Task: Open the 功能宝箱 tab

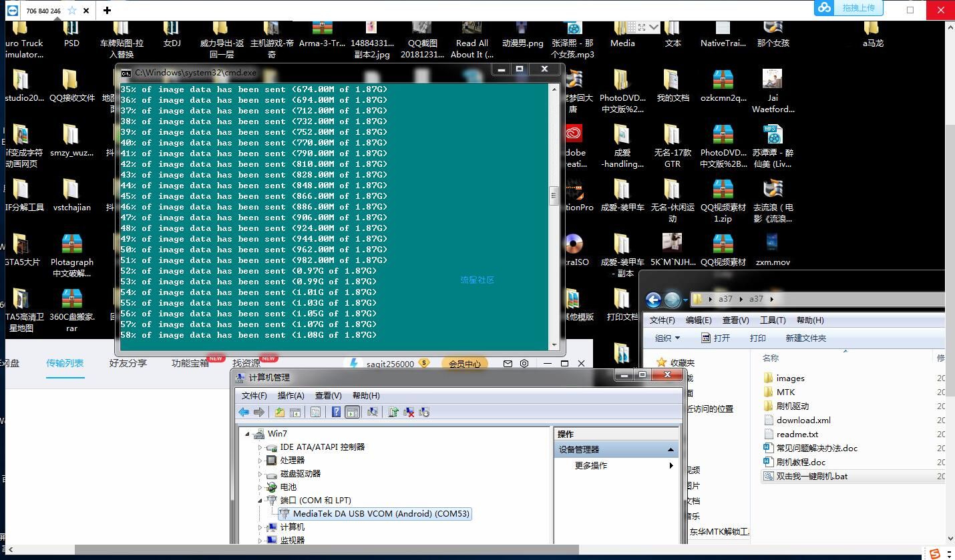Action: pyautogui.click(x=190, y=363)
